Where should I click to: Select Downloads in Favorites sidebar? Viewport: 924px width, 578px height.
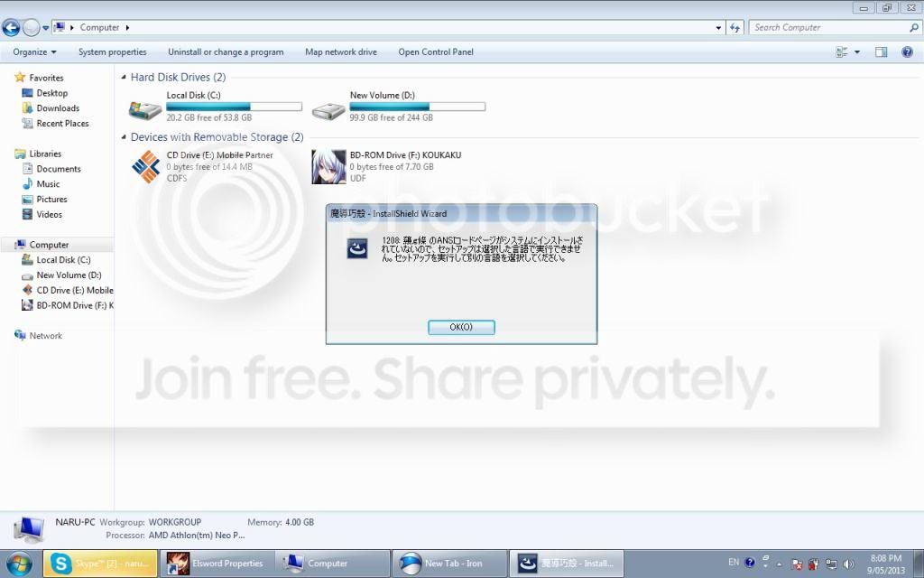(x=58, y=108)
